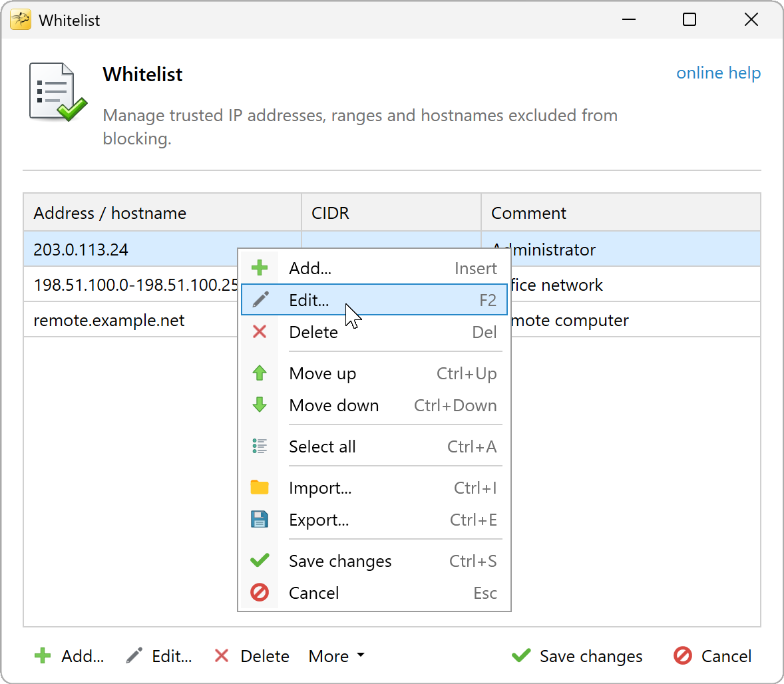Image resolution: width=784 pixels, height=684 pixels.
Task: Click the app icon in title bar
Action: click(x=21, y=20)
